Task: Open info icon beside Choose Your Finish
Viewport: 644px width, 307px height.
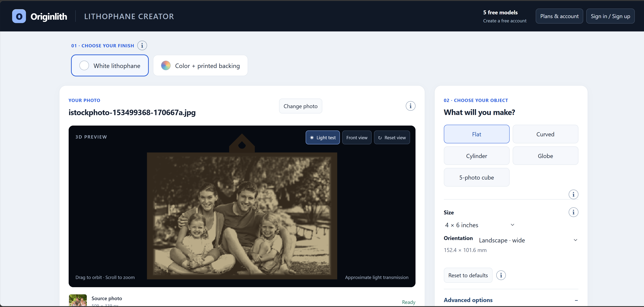Action: tap(142, 45)
